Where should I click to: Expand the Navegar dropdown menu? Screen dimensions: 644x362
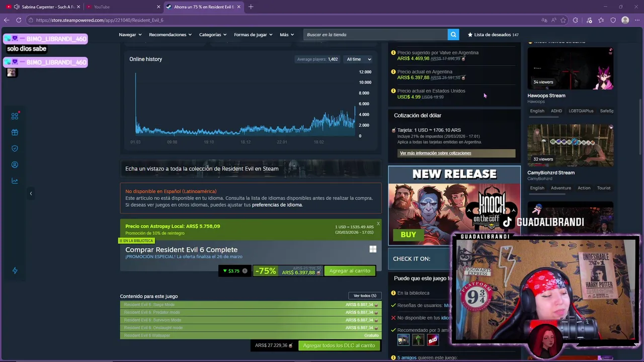[x=130, y=35]
